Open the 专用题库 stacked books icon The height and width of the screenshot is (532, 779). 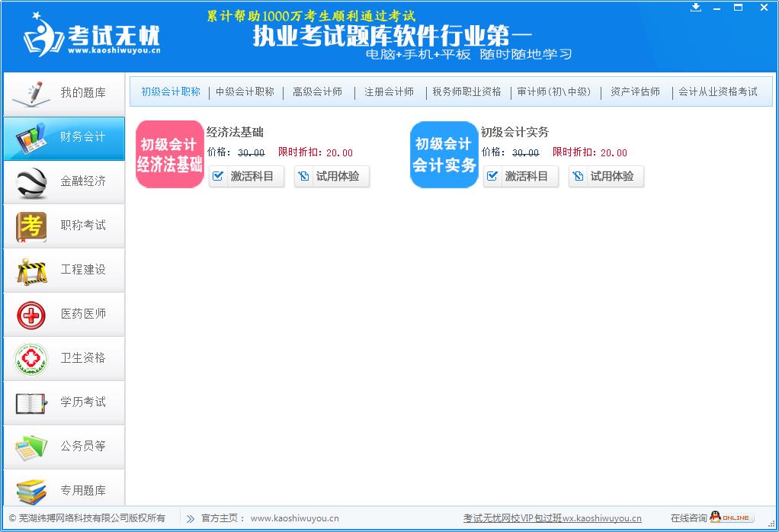tap(30, 492)
